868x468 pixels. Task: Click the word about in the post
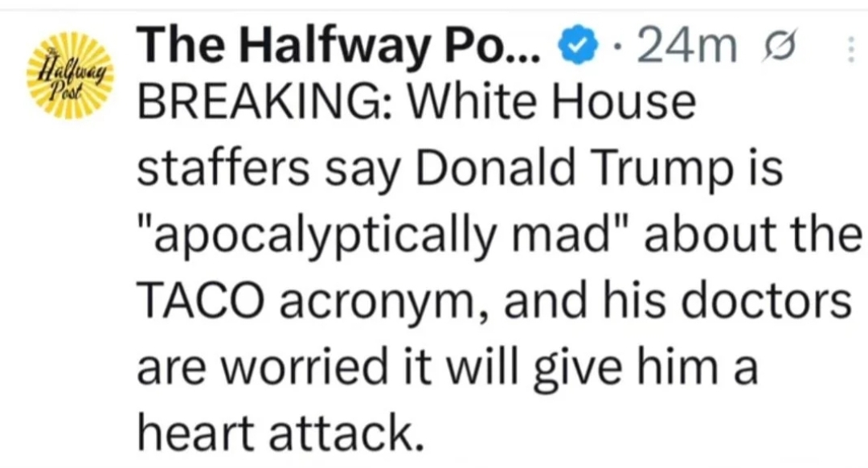click(x=712, y=234)
